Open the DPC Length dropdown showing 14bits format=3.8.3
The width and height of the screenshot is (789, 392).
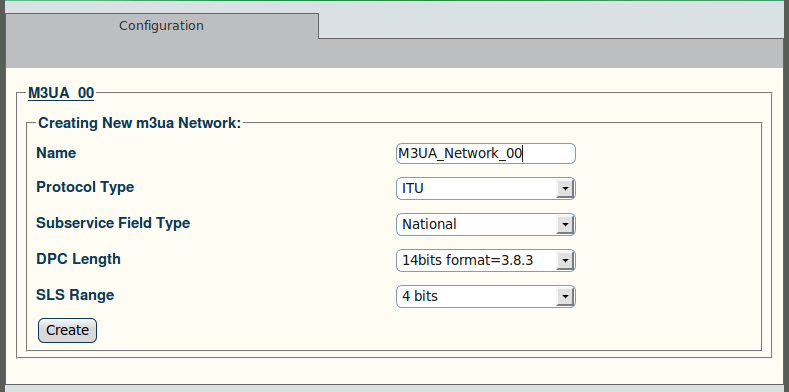click(486, 260)
